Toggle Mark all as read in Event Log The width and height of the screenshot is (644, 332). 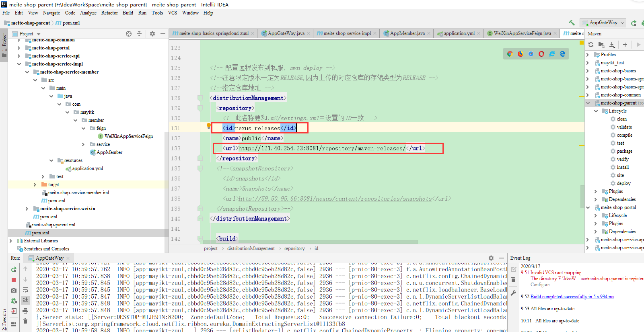(x=513, y=269)
